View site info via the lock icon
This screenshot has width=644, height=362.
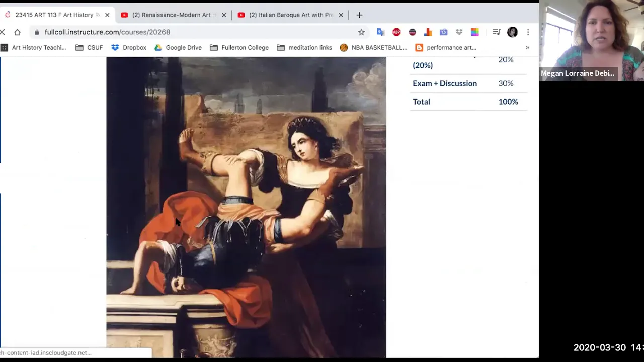click(37, 32)
